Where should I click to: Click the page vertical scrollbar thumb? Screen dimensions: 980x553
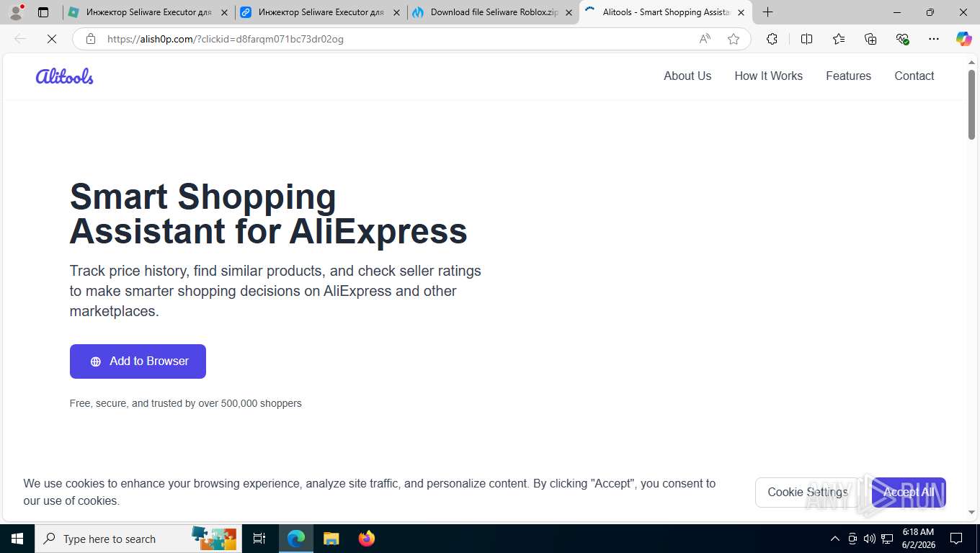tap(971, 104)
